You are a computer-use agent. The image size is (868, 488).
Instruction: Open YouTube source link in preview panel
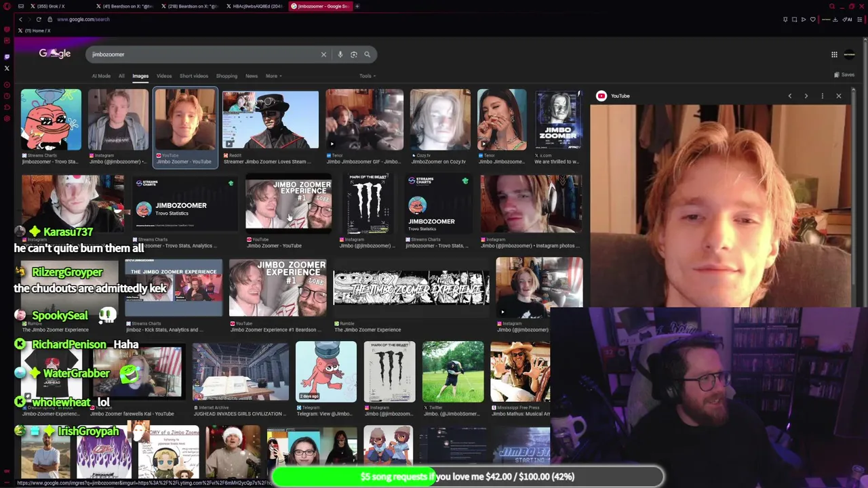coord(614,96)
